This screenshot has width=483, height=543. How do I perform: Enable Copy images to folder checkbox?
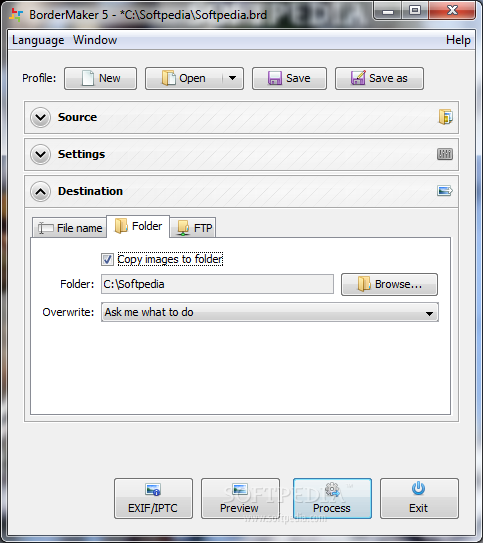click(x=107, y=259)
